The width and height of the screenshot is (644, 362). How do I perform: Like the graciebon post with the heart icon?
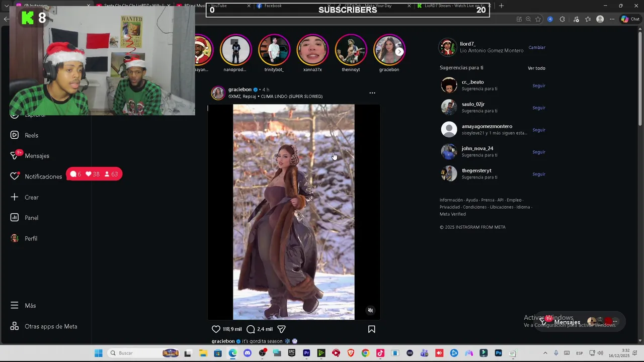pos(216,329)
